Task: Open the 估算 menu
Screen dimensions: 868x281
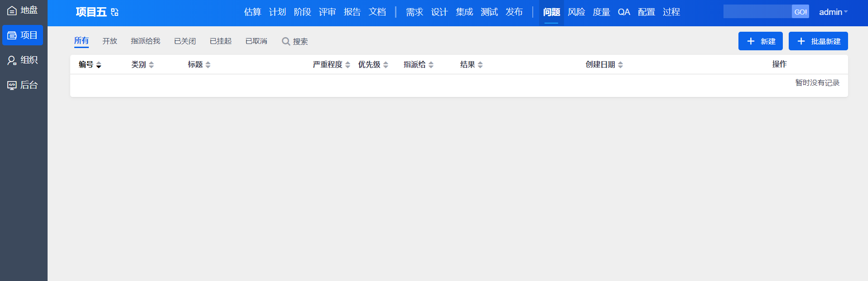Action: (252, 12)
